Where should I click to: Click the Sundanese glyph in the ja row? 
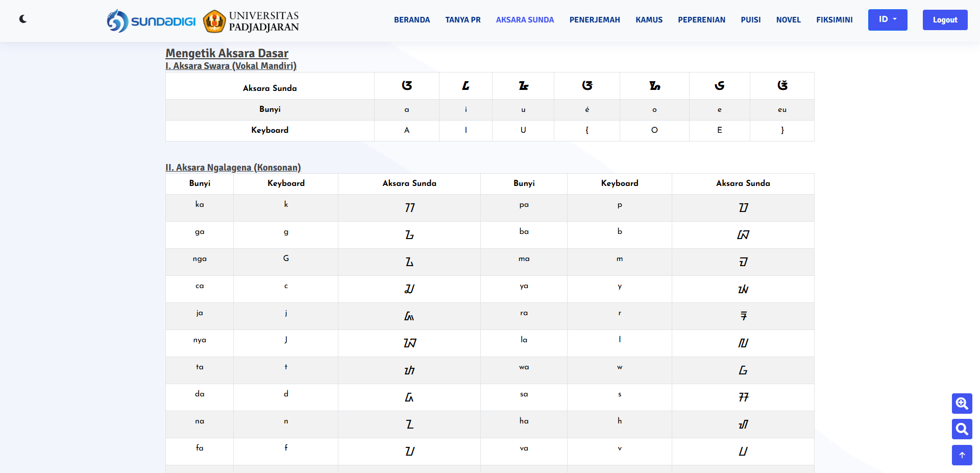click(x=409, y=316)
